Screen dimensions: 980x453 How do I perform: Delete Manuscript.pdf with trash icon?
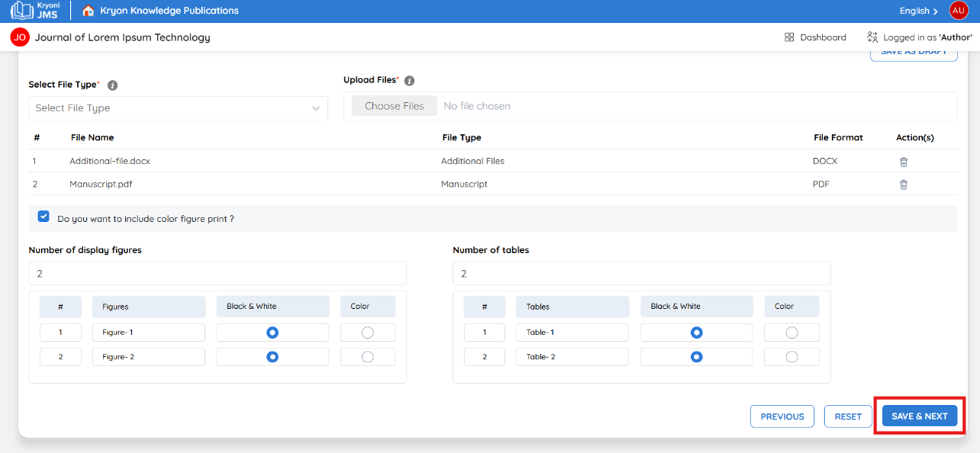(904, 185)
